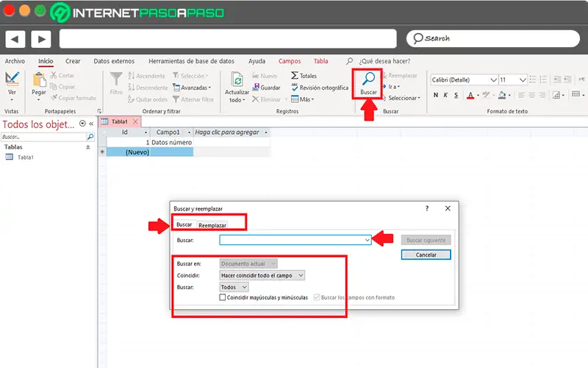Image resolution: width=588 pixels, height=368 pixels.
Task: Click the Buscar magnifier in ribbon
Action: (x=368, y=79)
